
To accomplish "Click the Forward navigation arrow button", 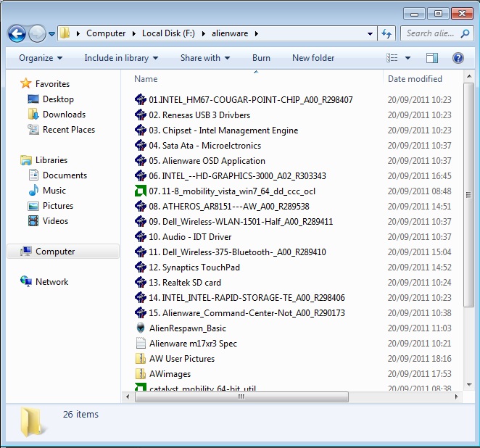I will click(37, 33).
